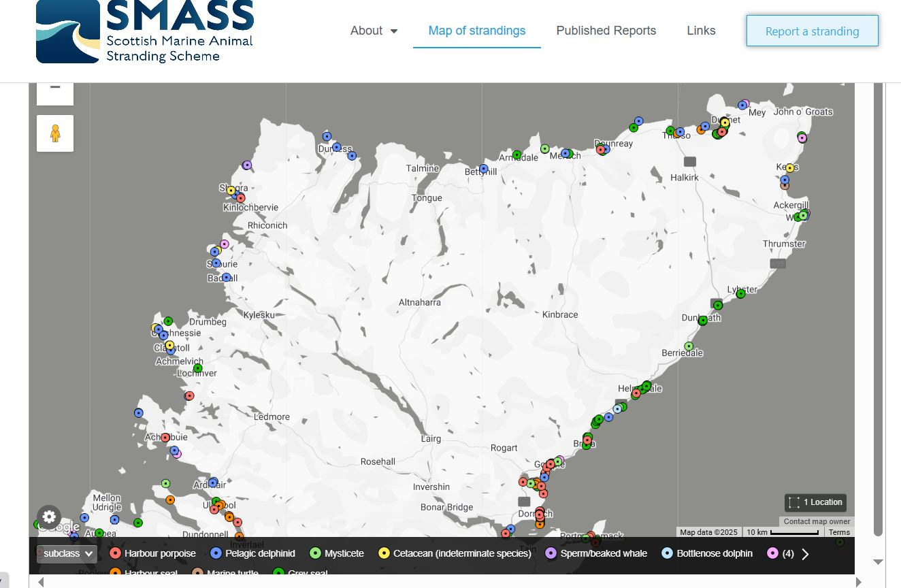
Task: Open Contact map owner link
Action: (817, 521)
